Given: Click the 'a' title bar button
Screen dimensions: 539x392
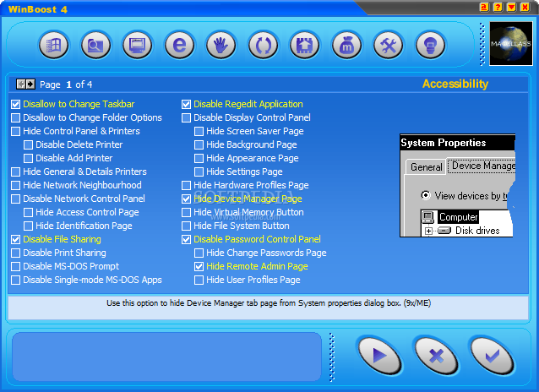Looking at the screenshot, I should [484, 8].
